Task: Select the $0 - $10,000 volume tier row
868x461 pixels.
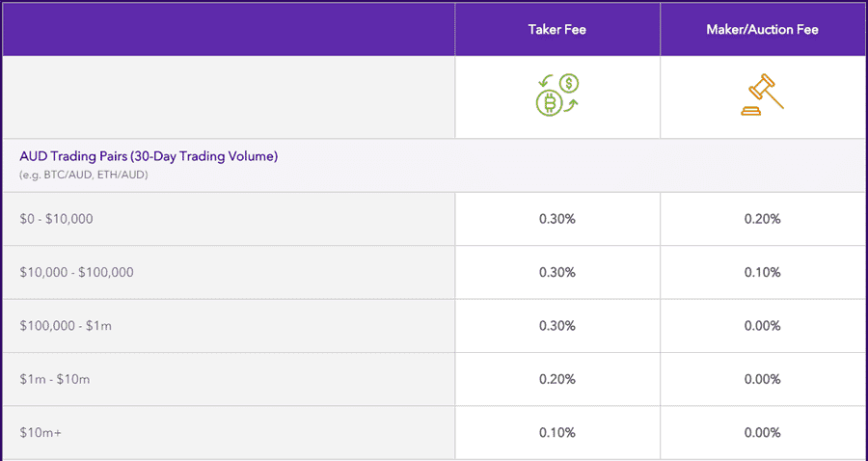Action: coord(56,219)
